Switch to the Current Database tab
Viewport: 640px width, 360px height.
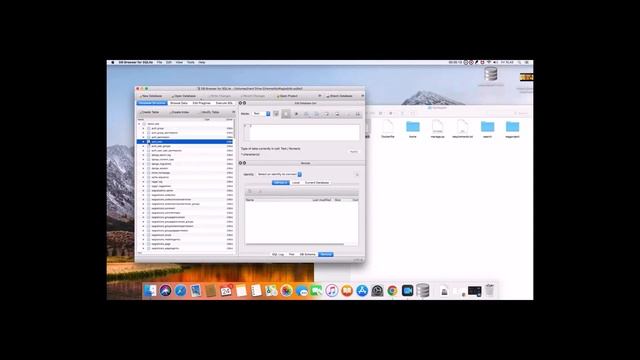tap(317, 183)
